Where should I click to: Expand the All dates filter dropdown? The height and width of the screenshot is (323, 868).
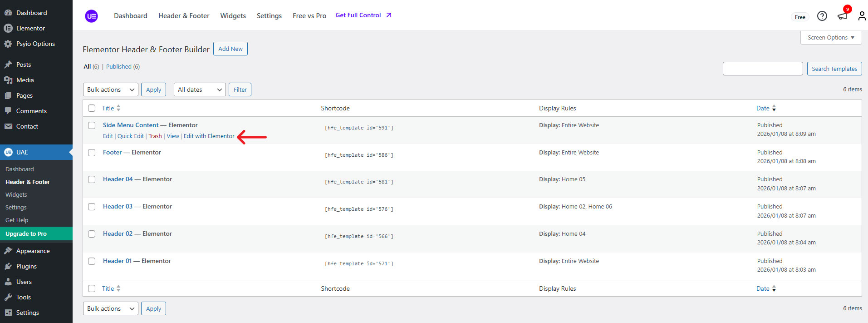pyautogui.click(x=200, y=89)
